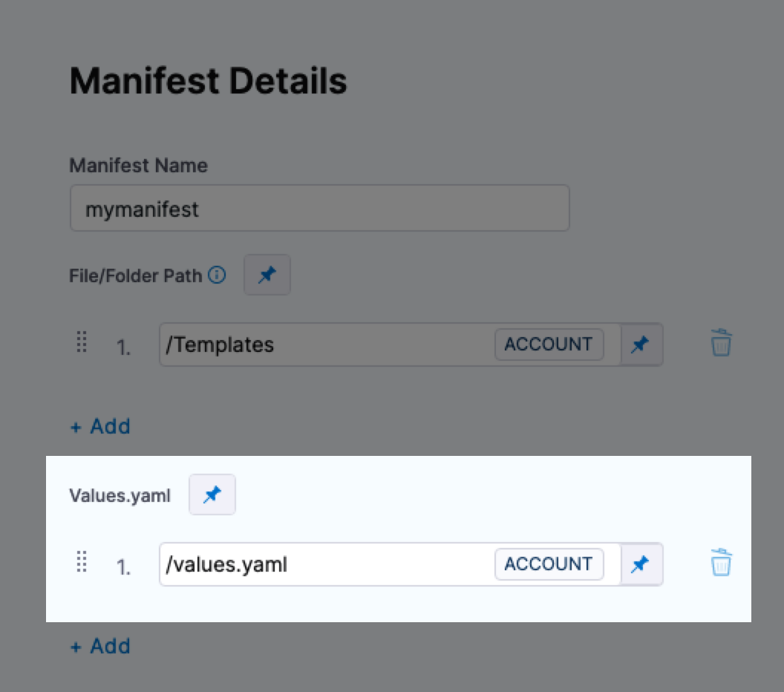Click the info icon beside File/Folder Path
The image size is (784, 692).
click(x=216, y=275)
